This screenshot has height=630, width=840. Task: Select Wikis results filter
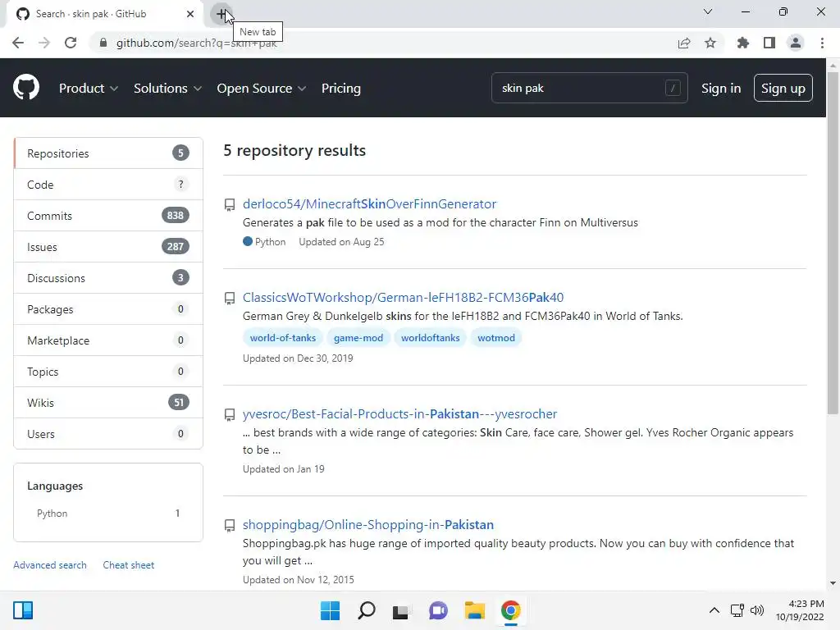point(108,402)
